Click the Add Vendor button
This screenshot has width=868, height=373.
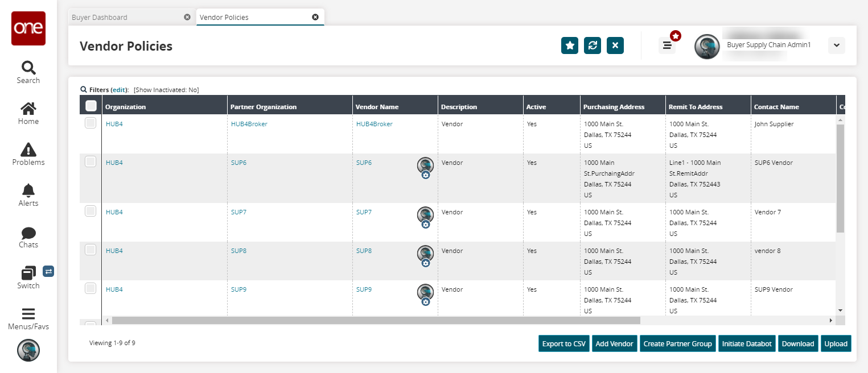[x=614, y=343]
